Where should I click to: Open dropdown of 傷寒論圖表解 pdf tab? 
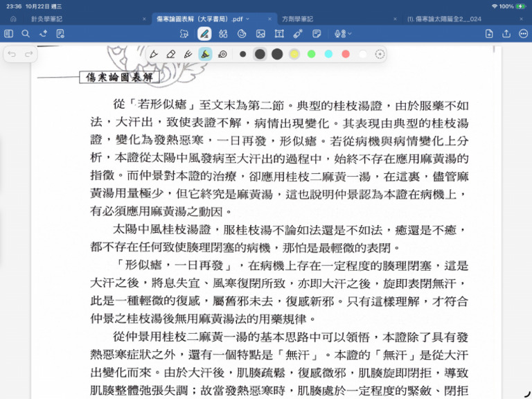(x=248, y=19)
